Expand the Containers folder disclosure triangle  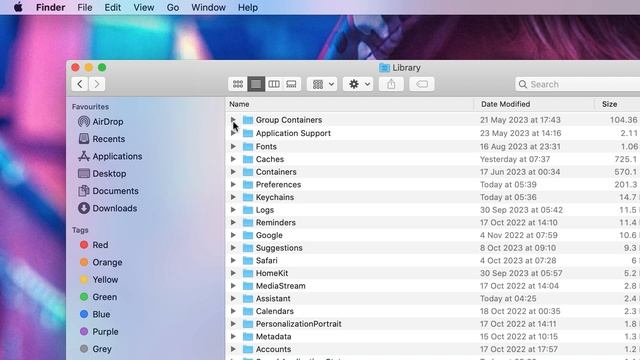point(233,171)
